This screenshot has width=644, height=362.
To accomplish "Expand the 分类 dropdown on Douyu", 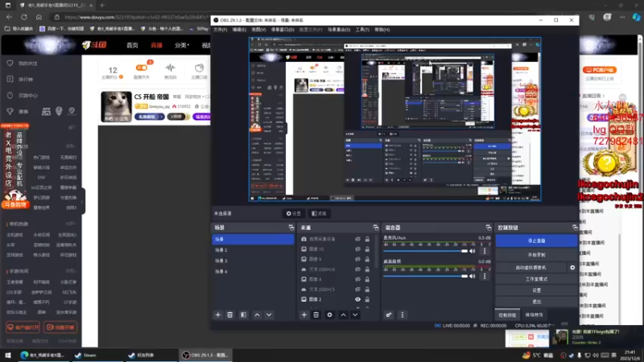I will (182, 45).
